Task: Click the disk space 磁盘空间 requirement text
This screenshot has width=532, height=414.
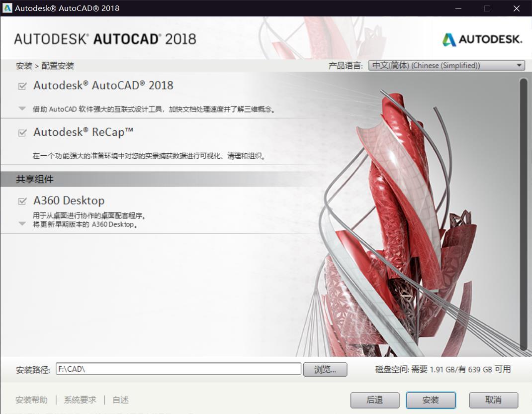Action: 443,370
